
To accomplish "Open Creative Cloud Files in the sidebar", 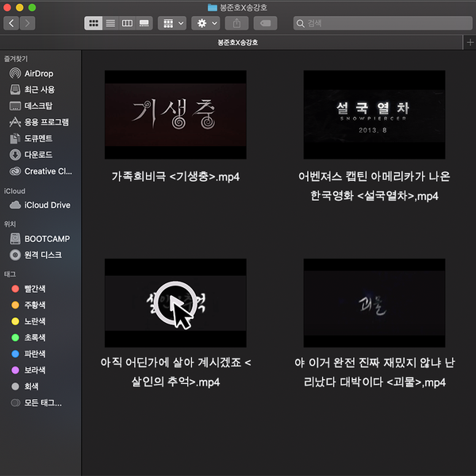I will 40,171.
